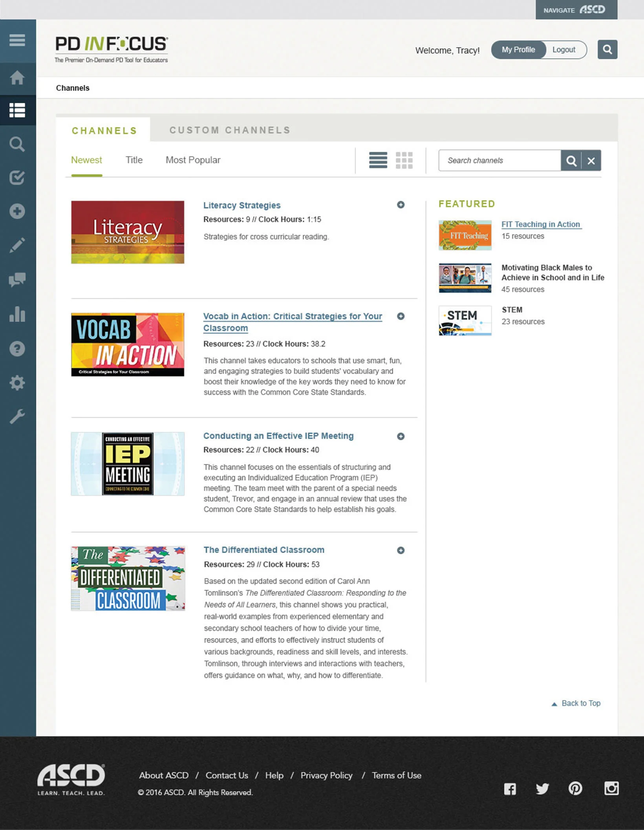Open the Navigate ASCD dropdown
644x830 pixels.
coord(576,10)
